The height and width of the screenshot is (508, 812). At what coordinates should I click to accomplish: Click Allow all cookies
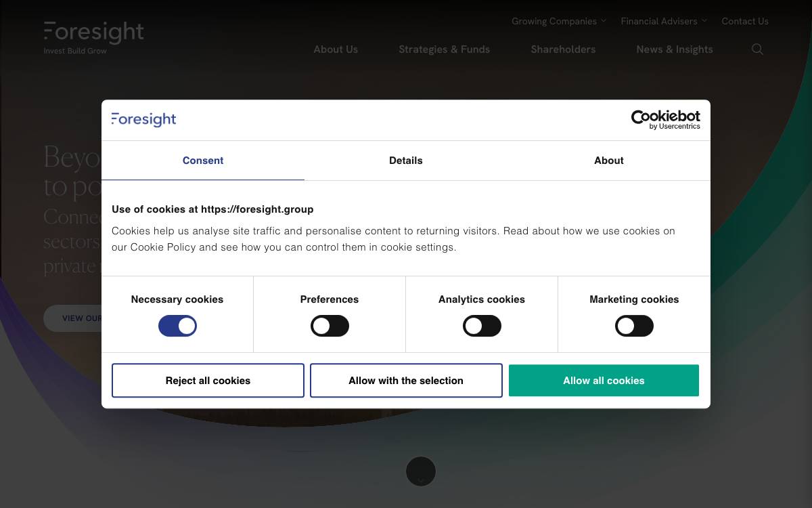tap(604, 381)
